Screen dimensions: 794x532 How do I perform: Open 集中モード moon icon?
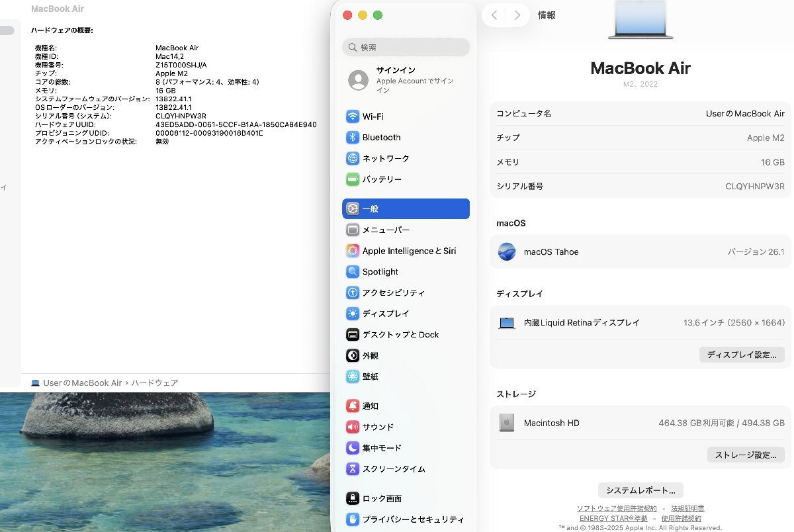tap(353, 448)
